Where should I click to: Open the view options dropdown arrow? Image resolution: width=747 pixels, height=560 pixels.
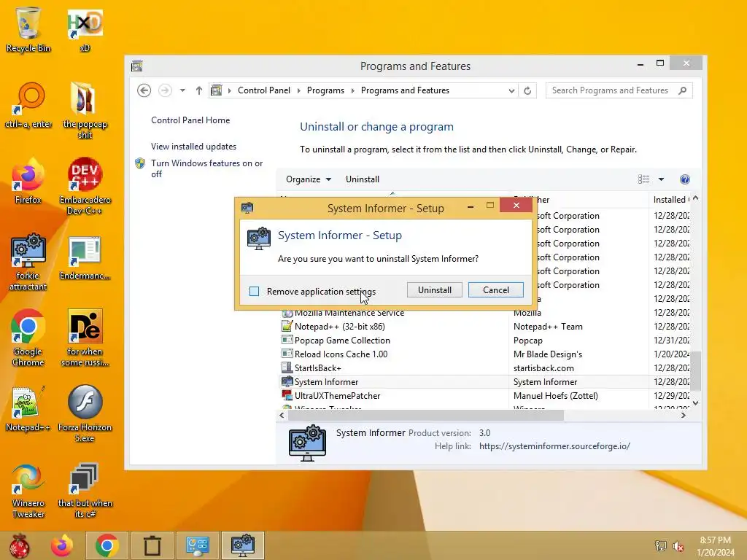coord(661,179)
